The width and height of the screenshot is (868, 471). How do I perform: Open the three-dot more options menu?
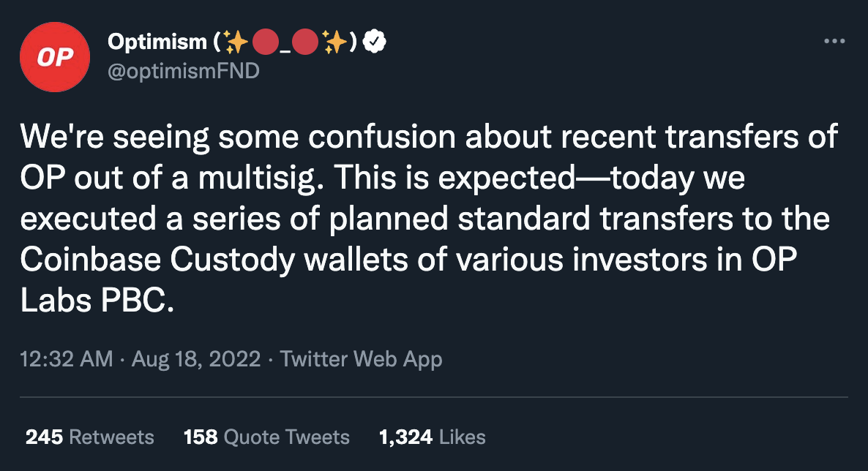pyautogui.click(x=834, y=42)
